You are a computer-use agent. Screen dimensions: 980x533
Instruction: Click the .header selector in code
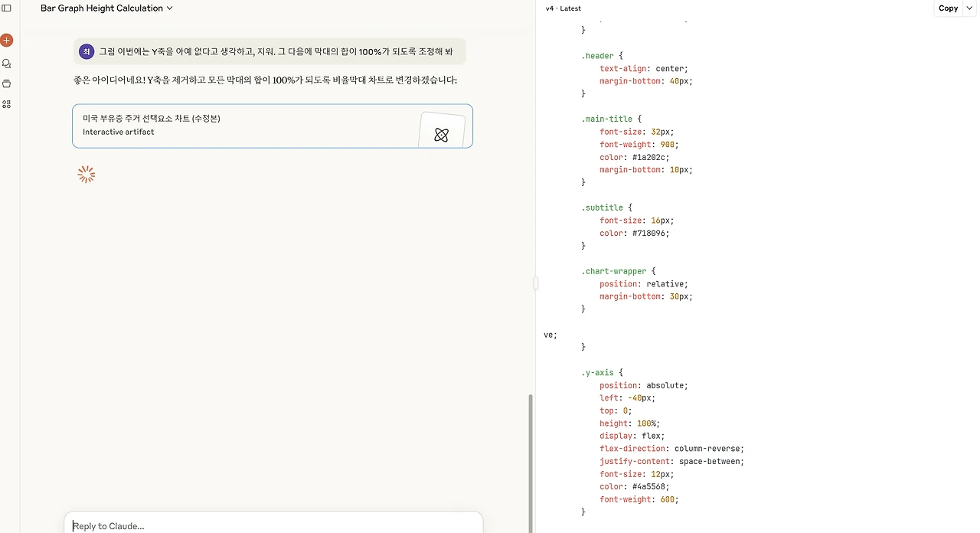602,56
